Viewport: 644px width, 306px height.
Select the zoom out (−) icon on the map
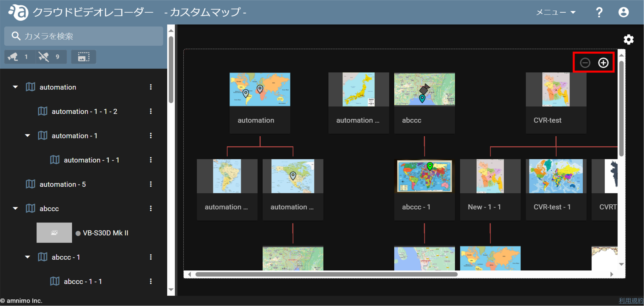(585, 62)
